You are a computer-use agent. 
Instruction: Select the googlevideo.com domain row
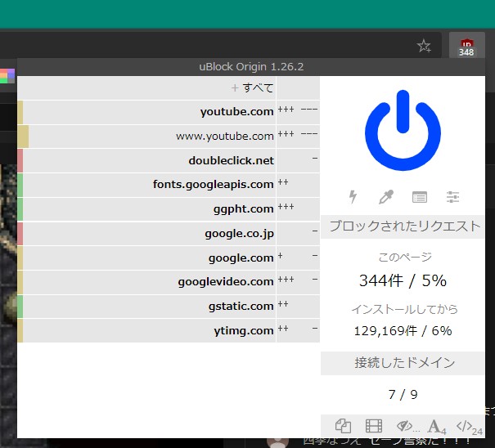(x=146, y=282)
